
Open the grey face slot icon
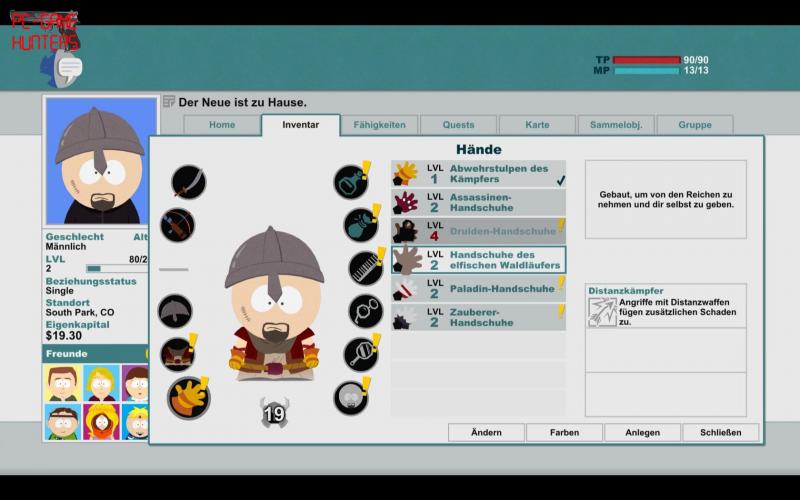click(351, 398)
